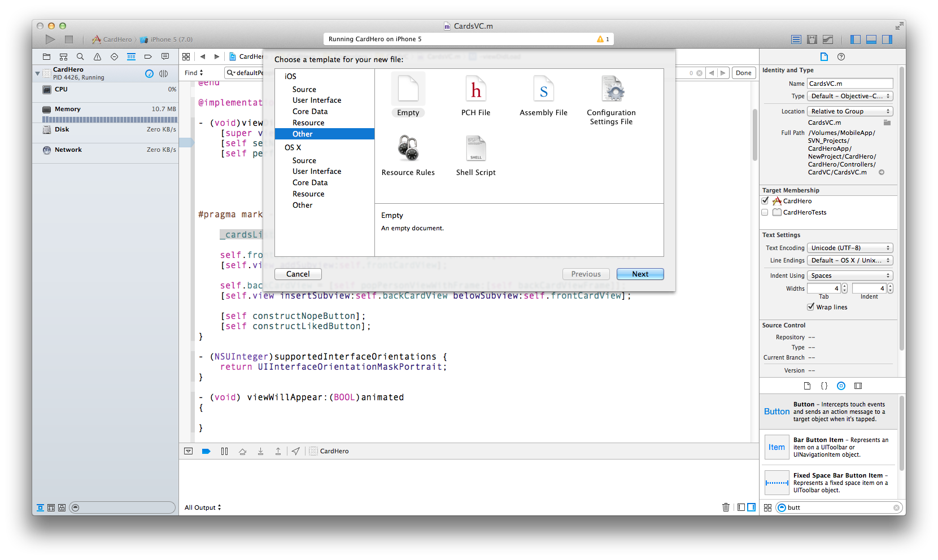This screenshot has width=938, height=560.
Task: Enable CardHeroTests target membership checkbox
Action: (x=765, y=212)
